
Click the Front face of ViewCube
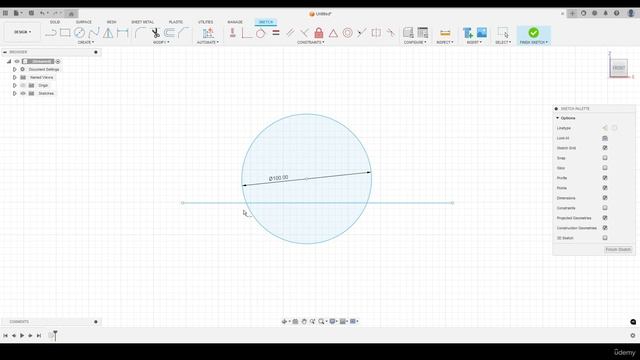[x=619, y=68]
